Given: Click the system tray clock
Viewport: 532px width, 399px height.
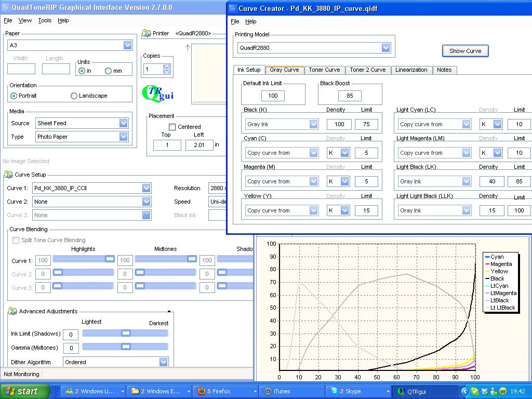Looking at the screenshot, I should tap(517, 392).
